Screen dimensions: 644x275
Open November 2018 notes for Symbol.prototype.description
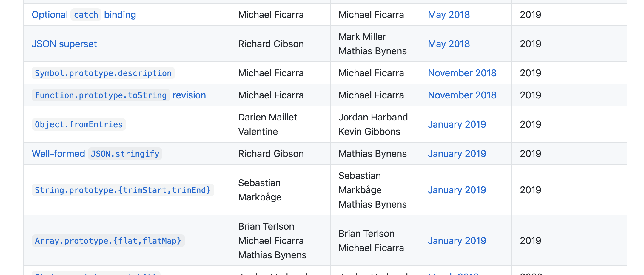click(x=462, y=73)
